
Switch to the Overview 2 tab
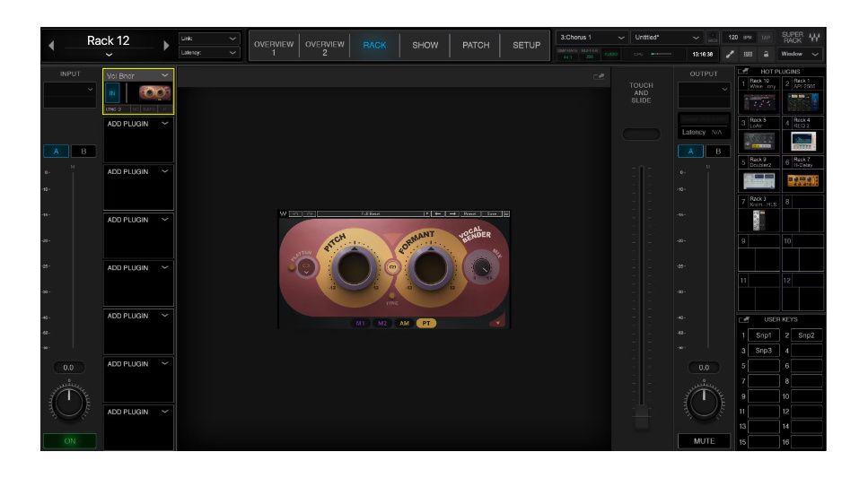click(x=324, y=46)
